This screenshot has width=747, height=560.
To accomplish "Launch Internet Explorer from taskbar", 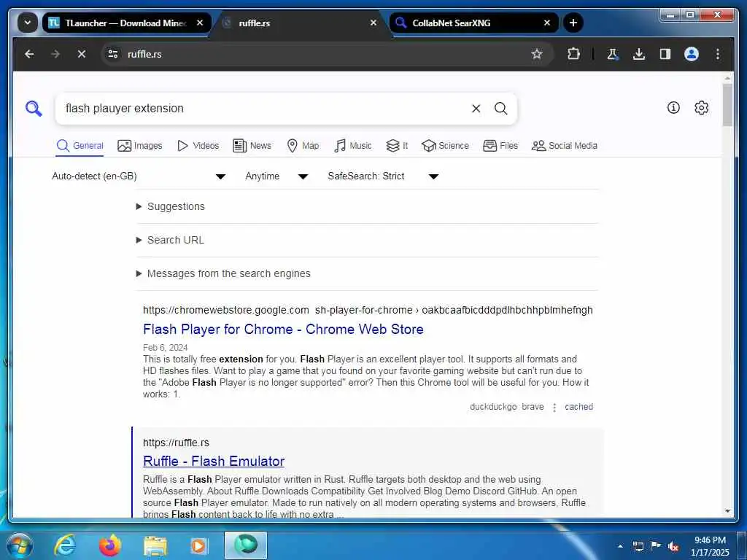I will tap(65, 545).
